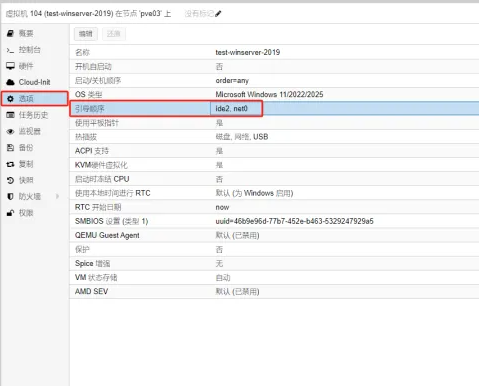Select the 引导顺序 boot order label
This screenshot has width=479, height=386.
click(x=90, y=109)
